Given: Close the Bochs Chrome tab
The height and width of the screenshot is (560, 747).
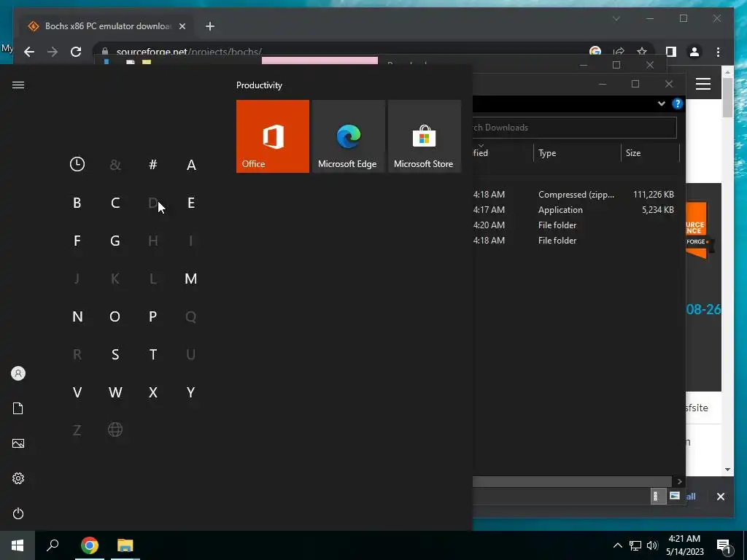Looking at the screenshot, I should point(182,26).
